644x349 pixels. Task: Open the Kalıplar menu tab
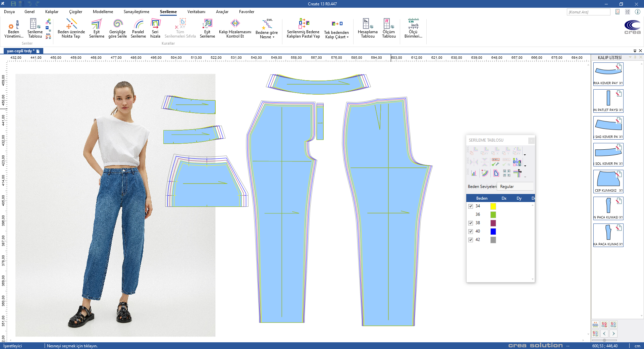[52, 12]
